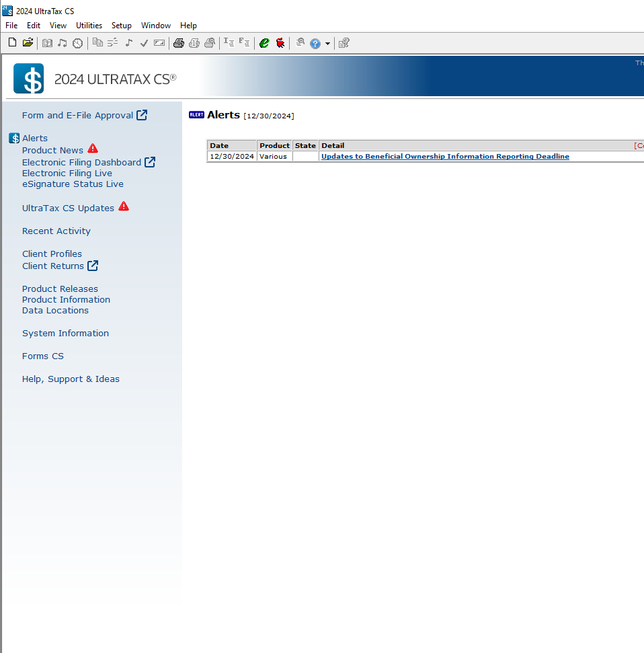Image resolution: width=644 pixels, height=653 pixels.
Task: Open the Utilities menu
Action: pyautogui.click(x=89, y=26)
